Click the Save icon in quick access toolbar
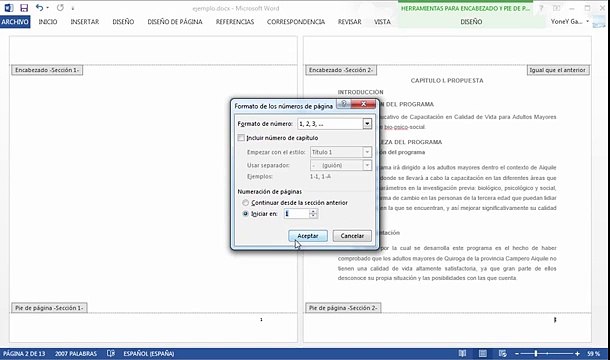610x360 pixels. (24, 8)
